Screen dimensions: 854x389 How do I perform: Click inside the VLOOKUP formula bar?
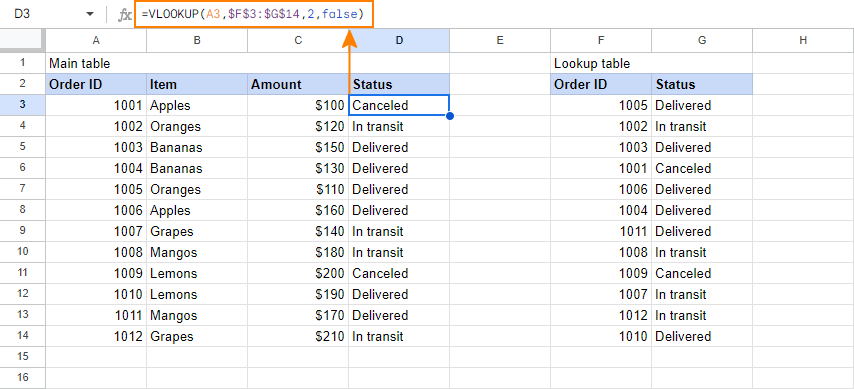click(x=255, y=15)
